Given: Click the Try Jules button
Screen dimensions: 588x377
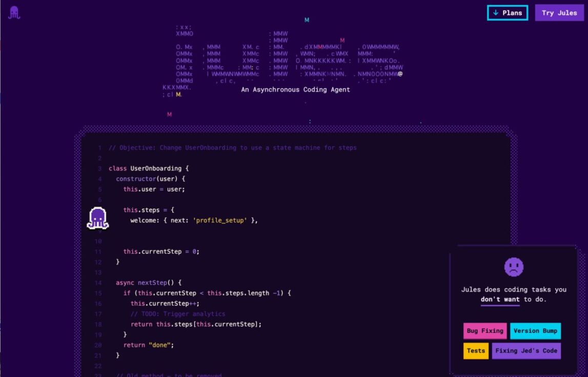Looking at the screenshot, I should [x=559, y=13].
